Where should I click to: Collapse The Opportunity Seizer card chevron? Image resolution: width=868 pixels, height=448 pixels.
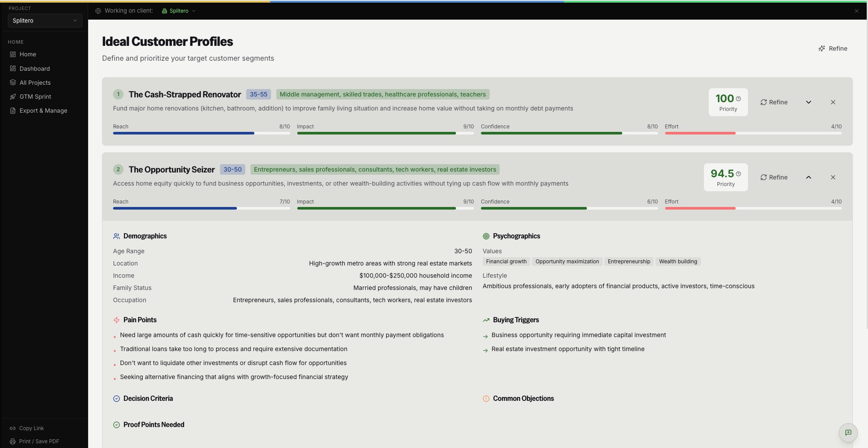(x=808, y=177)
